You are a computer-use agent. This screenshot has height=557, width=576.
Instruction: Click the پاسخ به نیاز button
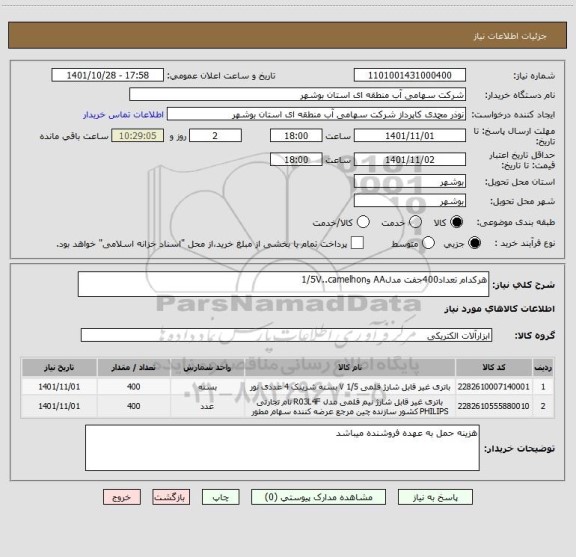tap(435, 497)
